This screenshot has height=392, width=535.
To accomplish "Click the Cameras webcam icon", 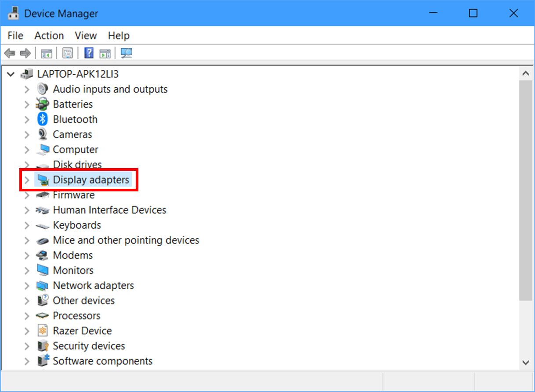I will 42,134.
